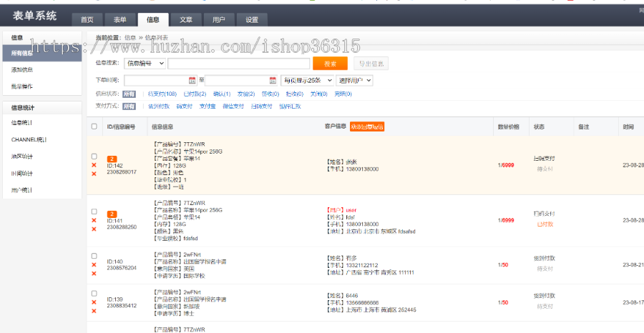
Task: Select the 信息 tab
Action: [x=153, y=20]
